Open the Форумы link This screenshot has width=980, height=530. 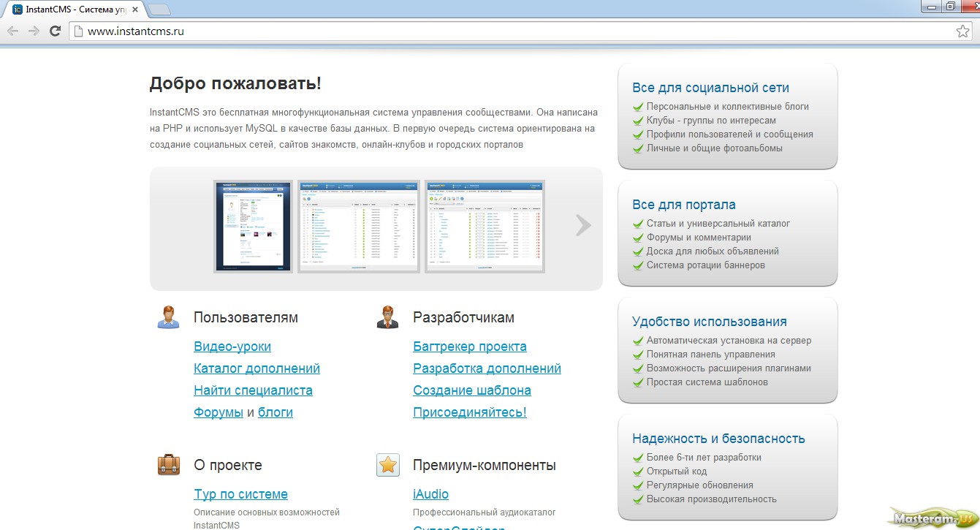[x=219, y=412]
